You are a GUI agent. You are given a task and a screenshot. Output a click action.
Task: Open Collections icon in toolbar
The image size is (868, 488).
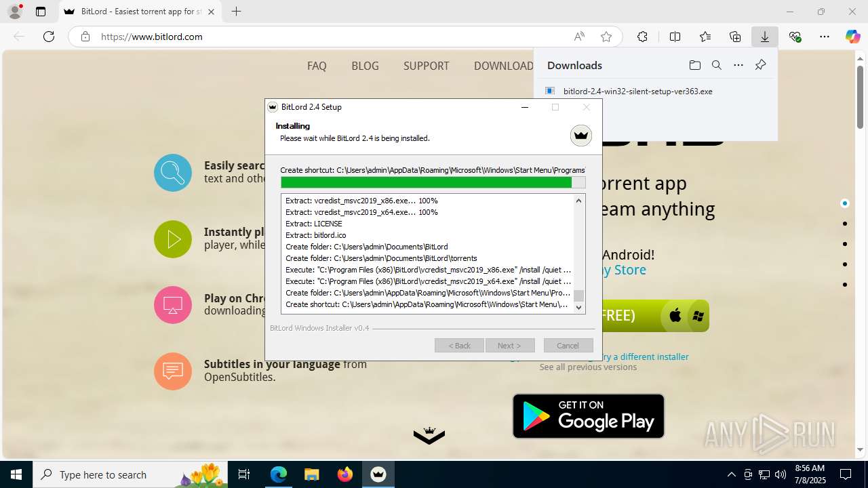[x=735, y=37]
